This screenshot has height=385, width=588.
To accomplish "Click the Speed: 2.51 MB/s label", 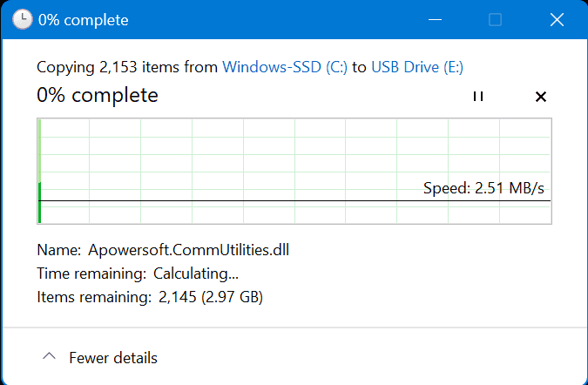I will (x=484, y=188).
